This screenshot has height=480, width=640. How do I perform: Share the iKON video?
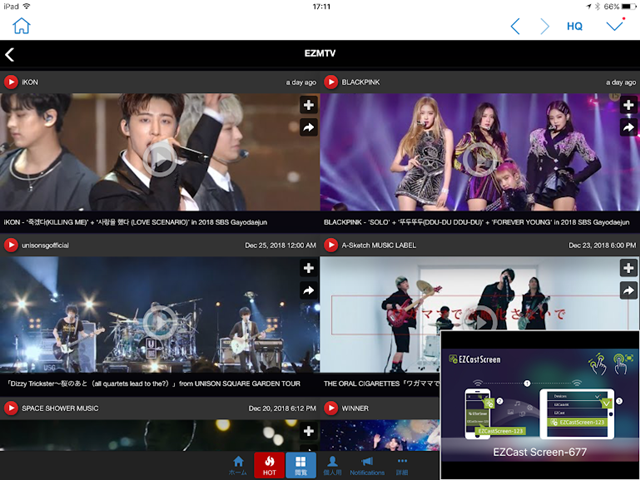[309, 128]
